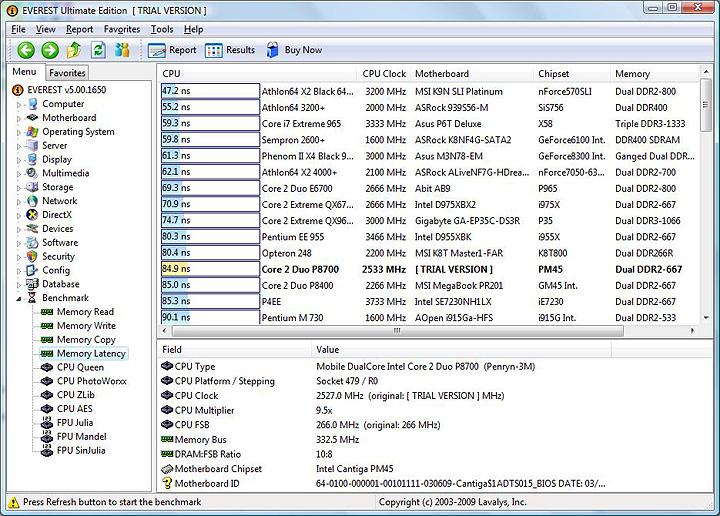Select the Devices tree icon

click(x=32, y=229)
